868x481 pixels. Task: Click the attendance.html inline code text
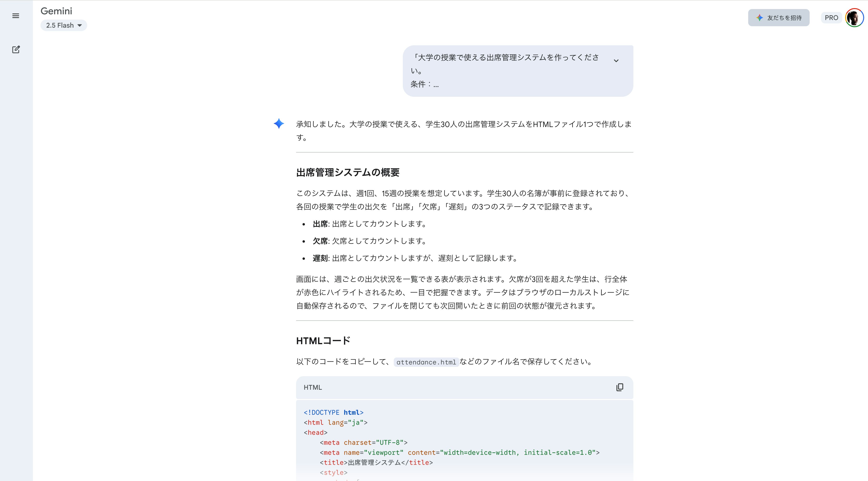(426, 362)
